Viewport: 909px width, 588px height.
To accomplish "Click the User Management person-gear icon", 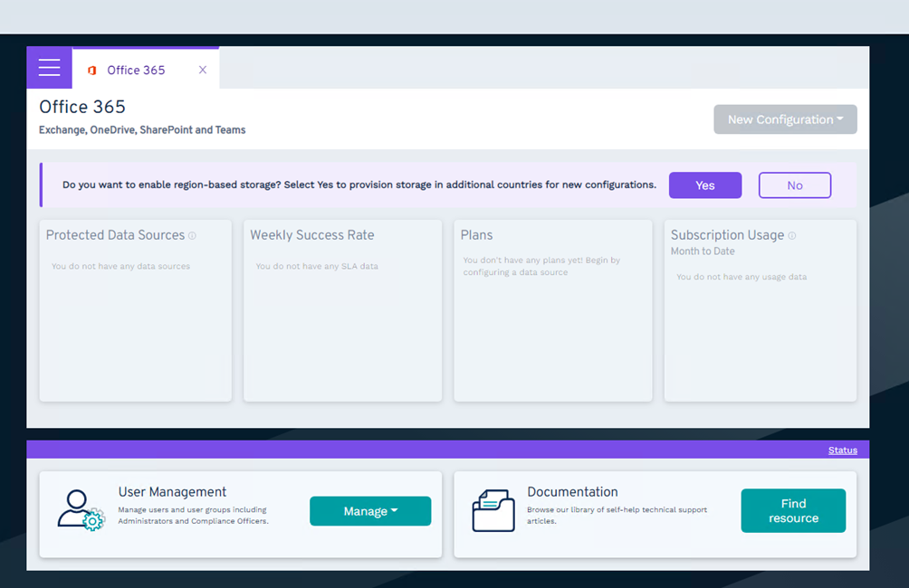I will pyautogui.click(x=81, y=510).
